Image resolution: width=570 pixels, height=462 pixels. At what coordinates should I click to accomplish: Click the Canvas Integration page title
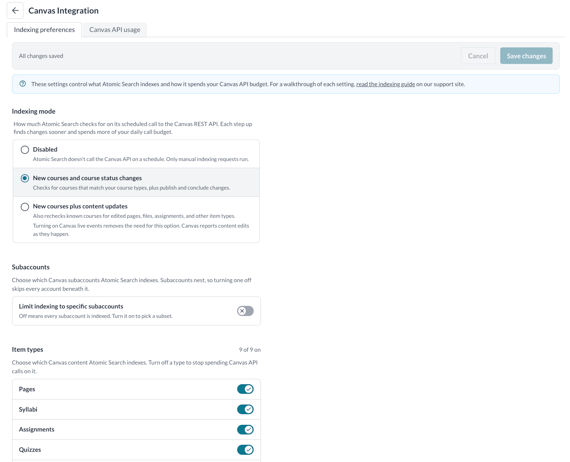pyautogui.click(x=64, y=11)
